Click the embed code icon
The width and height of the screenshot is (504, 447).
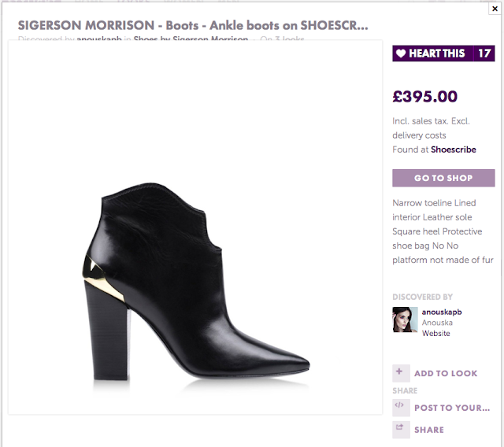pos(400,407)
